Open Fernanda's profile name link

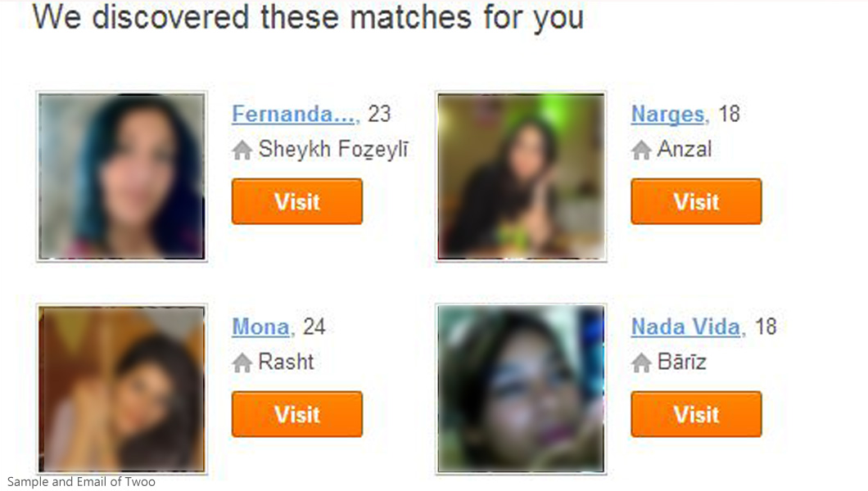293,115
